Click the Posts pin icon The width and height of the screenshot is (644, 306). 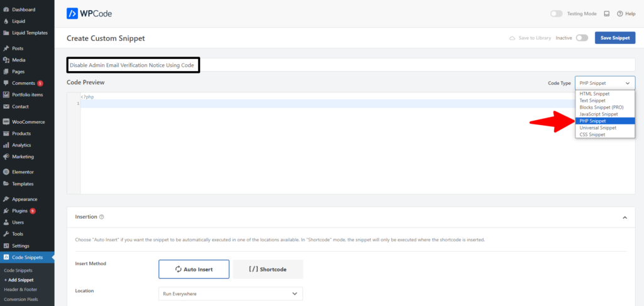tap(6, 48)
